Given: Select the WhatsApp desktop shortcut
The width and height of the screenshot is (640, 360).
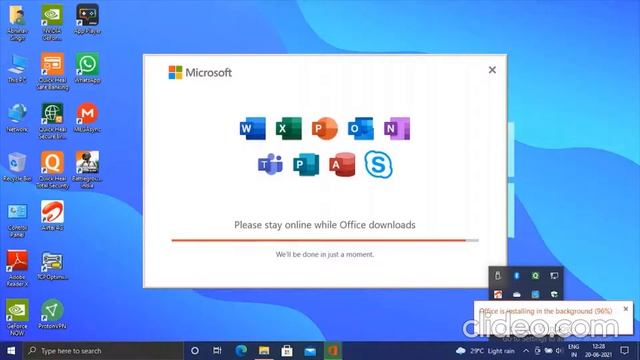Looking at the screenshot, I should (87, 68).
